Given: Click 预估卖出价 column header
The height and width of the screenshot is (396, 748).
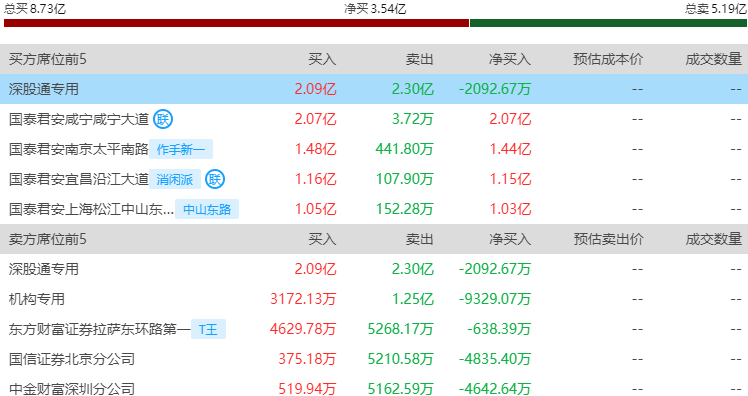Looking at the screenshot, I should 608,239.
